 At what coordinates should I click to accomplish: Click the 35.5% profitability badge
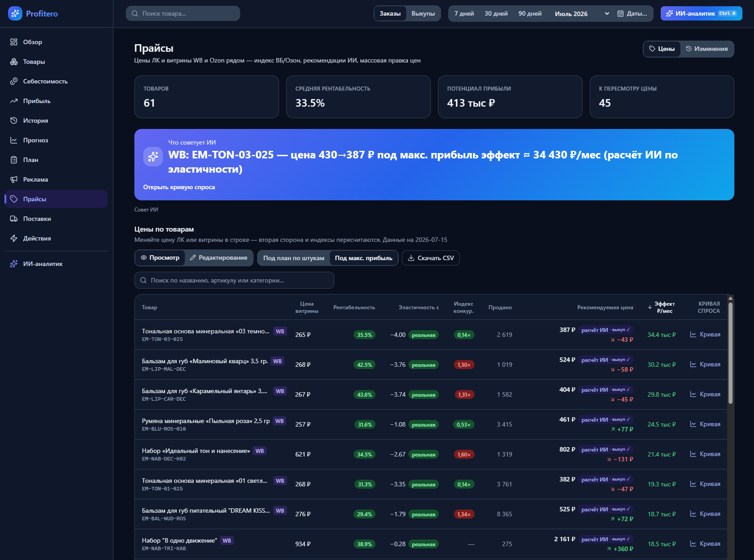(364, 335)
